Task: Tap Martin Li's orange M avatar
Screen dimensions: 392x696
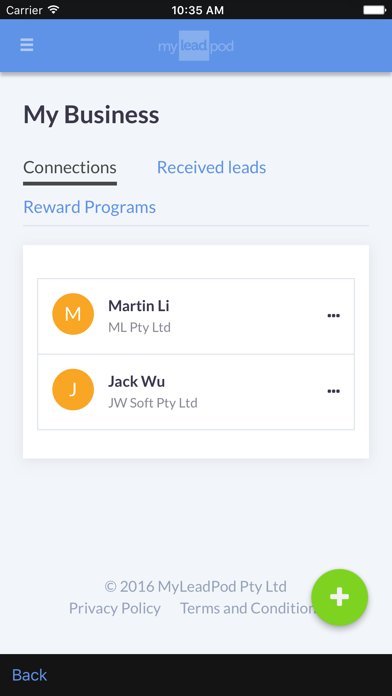Action: click(73, 314)
